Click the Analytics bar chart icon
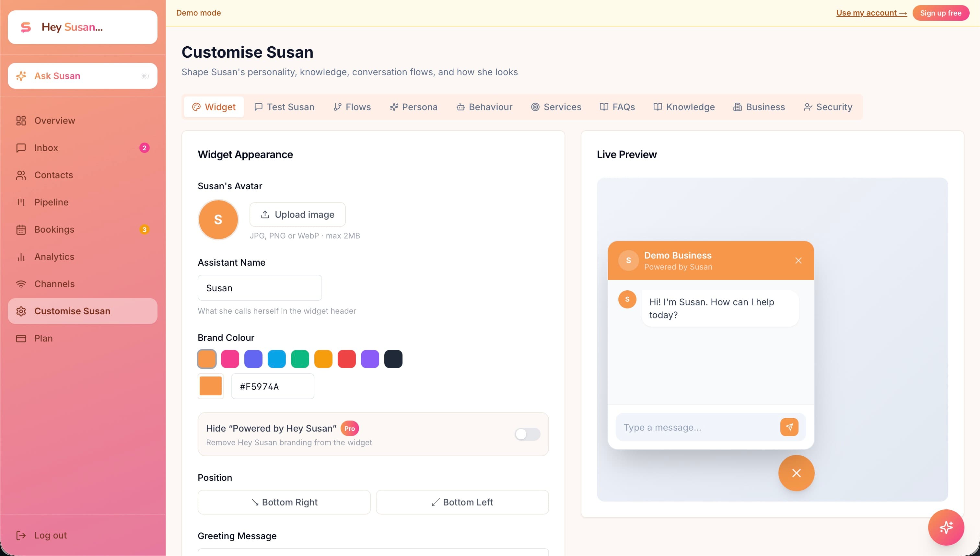 (x=21, y=257)
